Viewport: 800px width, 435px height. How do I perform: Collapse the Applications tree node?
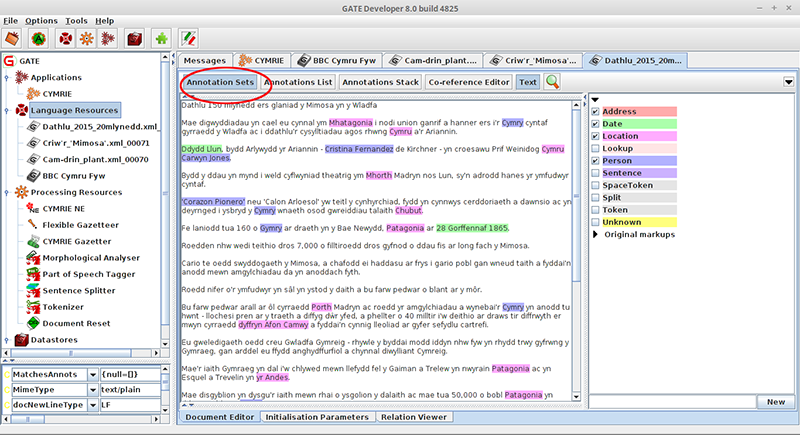click(x=7, y=78)
